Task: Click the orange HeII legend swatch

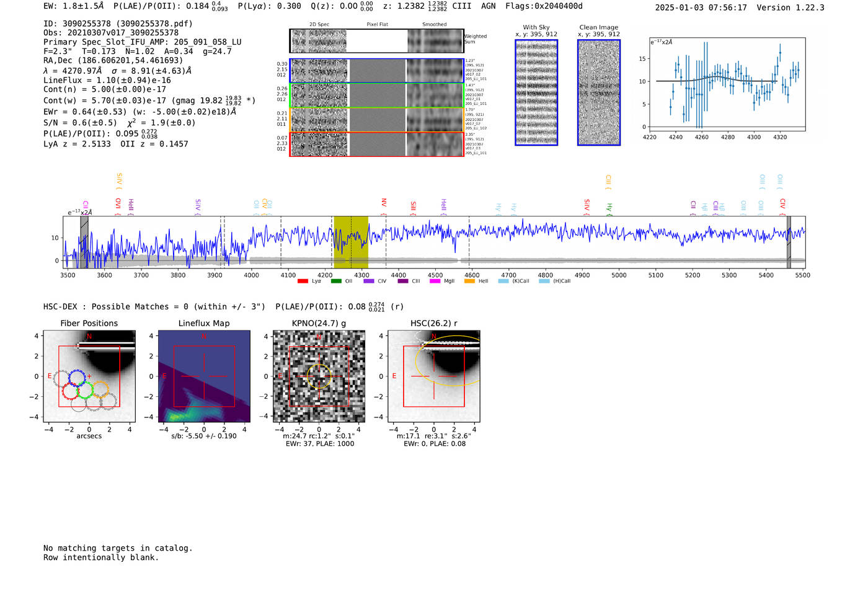Action: tap(469, 281)
